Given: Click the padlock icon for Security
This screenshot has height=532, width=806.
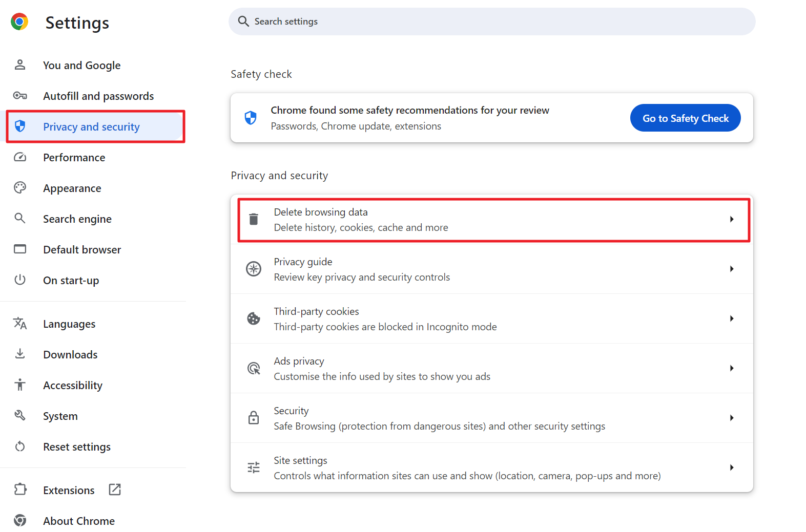Looking at the screenshot, I should click(254, 417).
